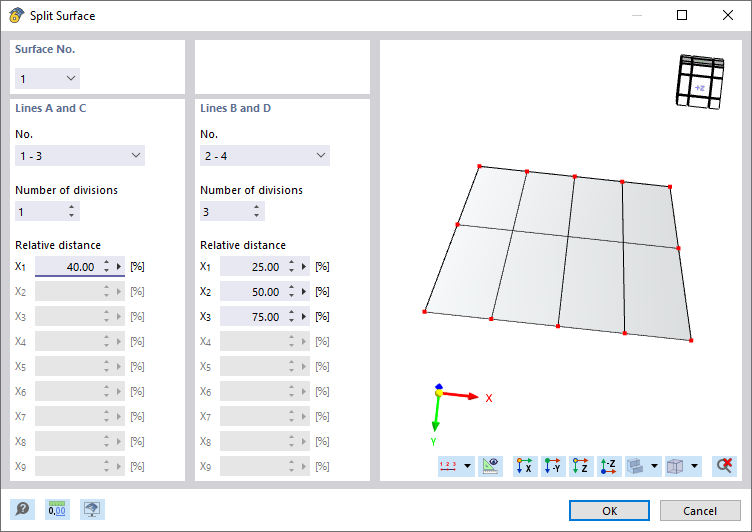The height and width of the screenshot is (532, 752).
Task: Toggle the numbering display icon
Action: point(449,466)
